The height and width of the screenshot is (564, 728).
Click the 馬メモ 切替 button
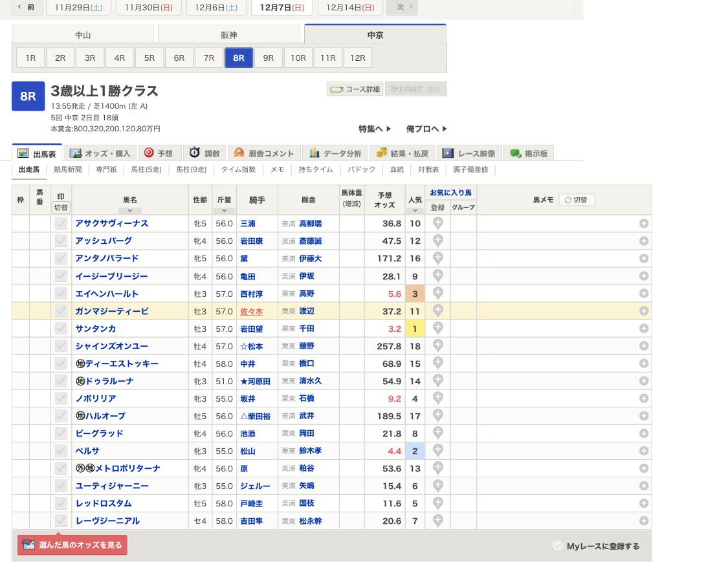[x=576, y=200]
